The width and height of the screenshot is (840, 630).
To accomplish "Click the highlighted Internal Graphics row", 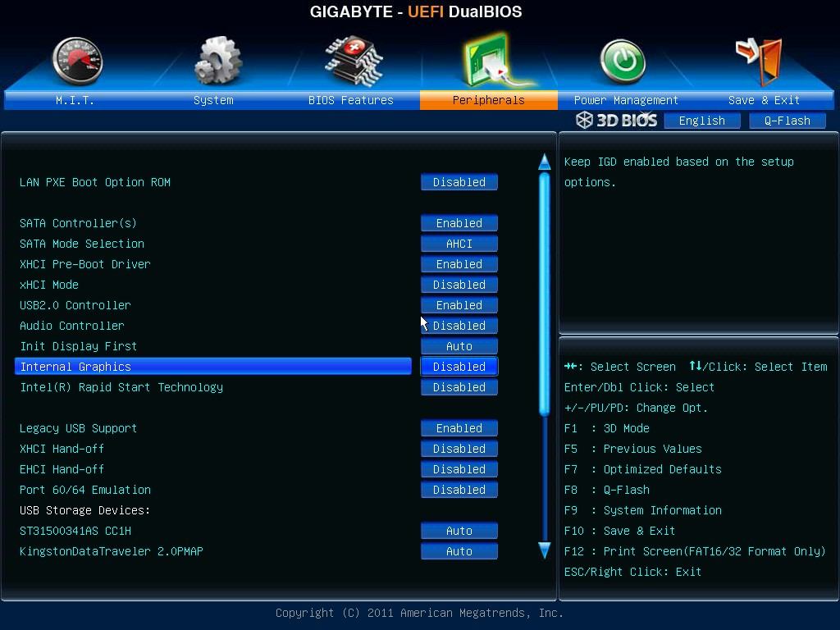I will point(213,367).
